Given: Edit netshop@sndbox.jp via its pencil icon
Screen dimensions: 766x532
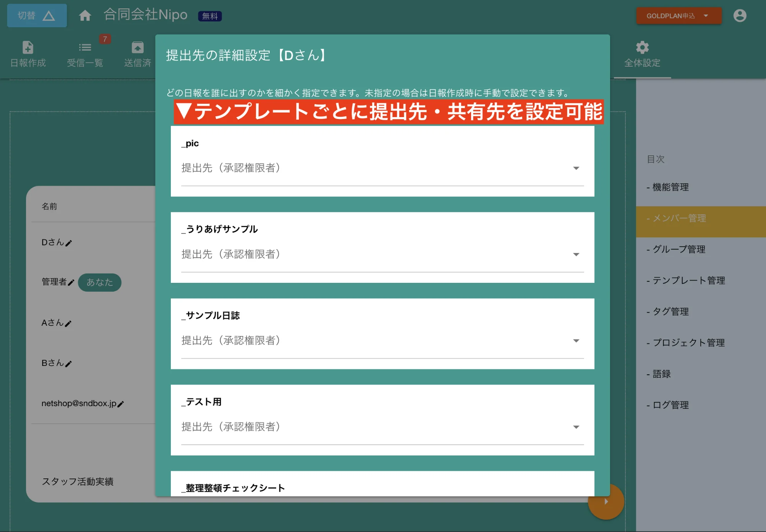Looking at the screenshot, I should click(x=121, y=404).
